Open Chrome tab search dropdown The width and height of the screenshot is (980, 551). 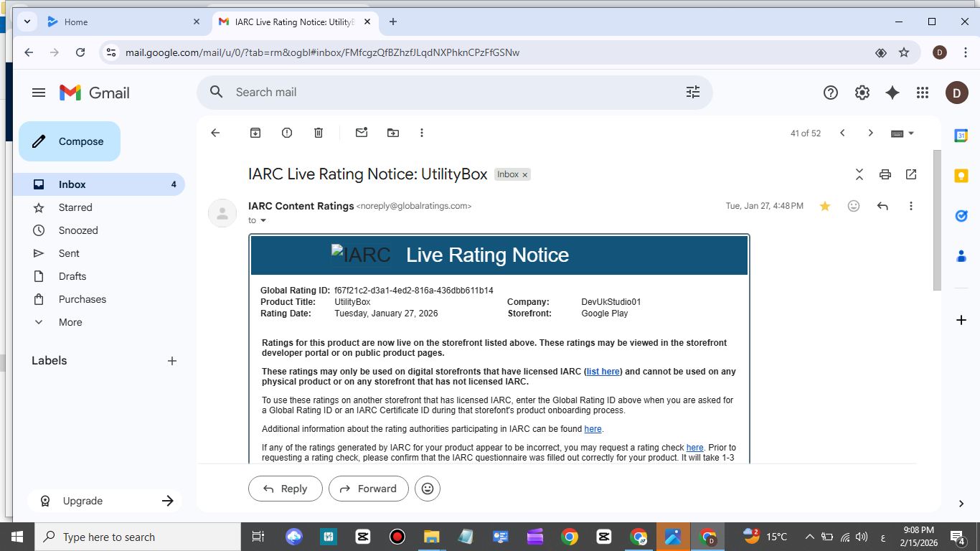[27, 22]
